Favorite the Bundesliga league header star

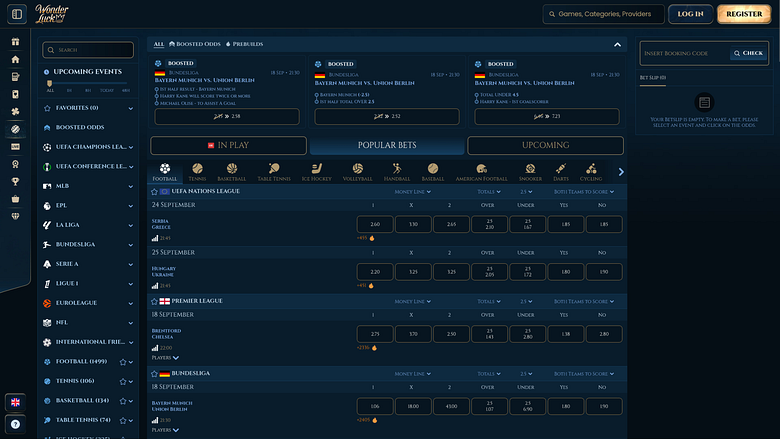(x=154, y=373)
